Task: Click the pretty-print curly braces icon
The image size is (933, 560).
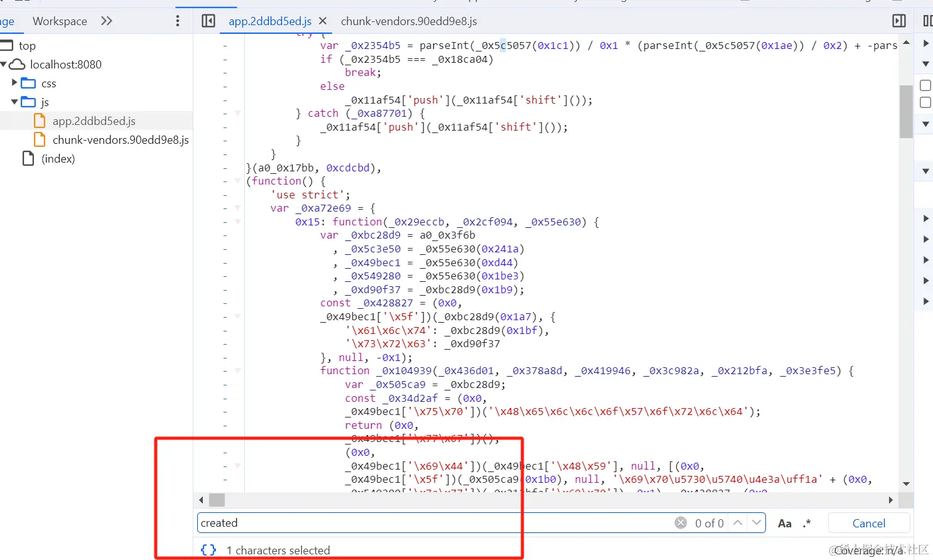Action: click(208, 550)
